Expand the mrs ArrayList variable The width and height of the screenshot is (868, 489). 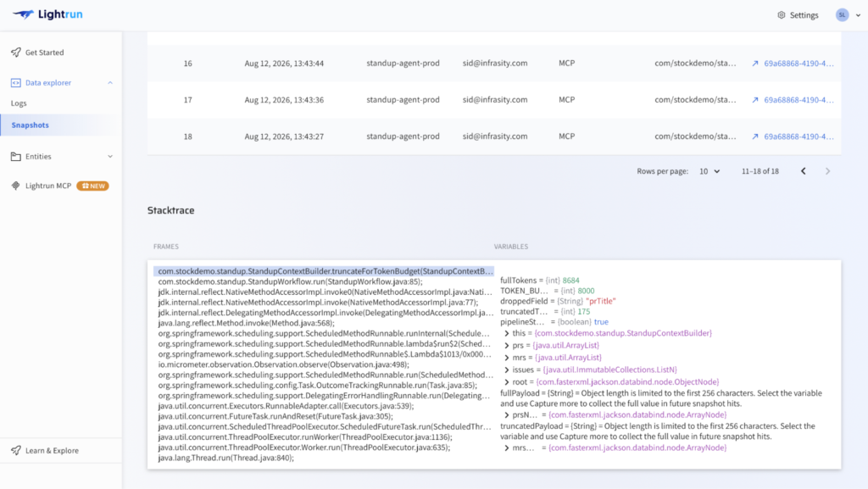coord(507,358)
